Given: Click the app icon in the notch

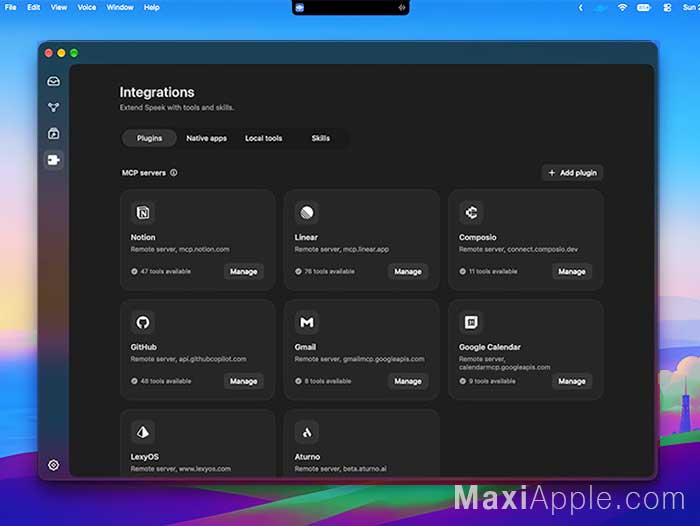Looking at the screenshot, I should tap(300, 7).
